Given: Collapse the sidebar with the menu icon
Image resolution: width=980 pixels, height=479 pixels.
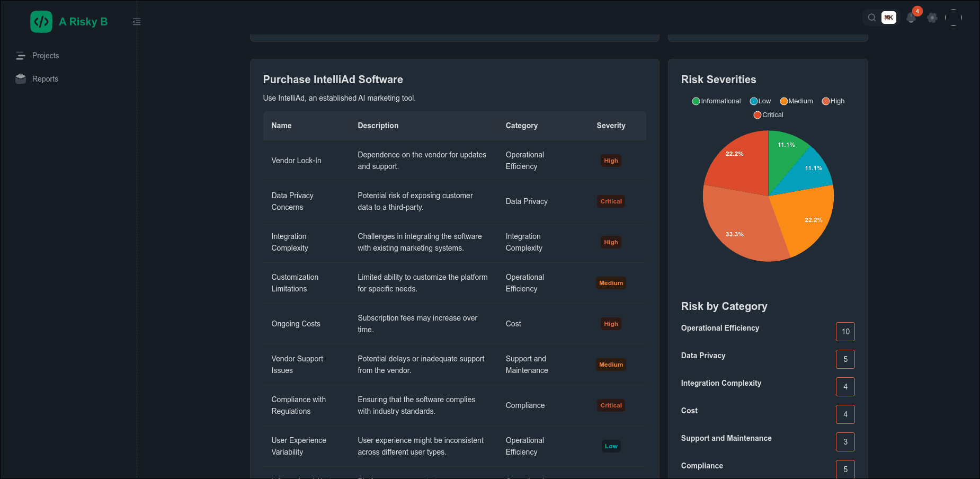Looking at the screenshot, I should 137,22.
